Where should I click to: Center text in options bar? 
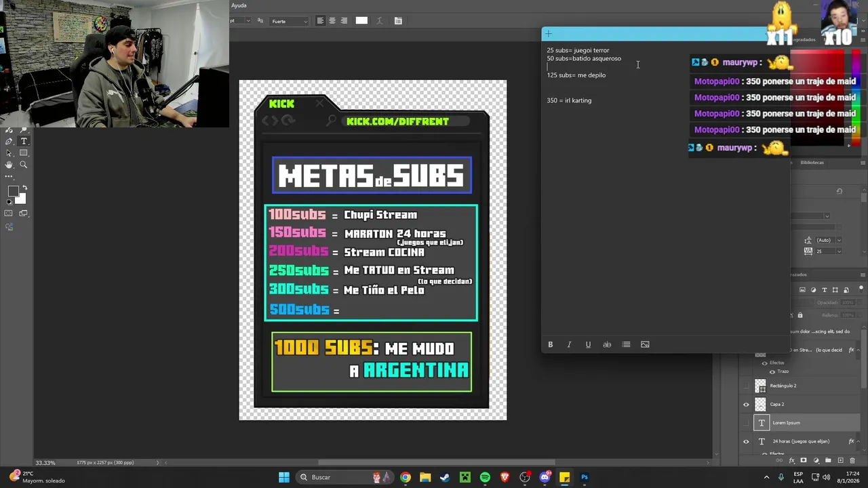[x=332, y=21]
